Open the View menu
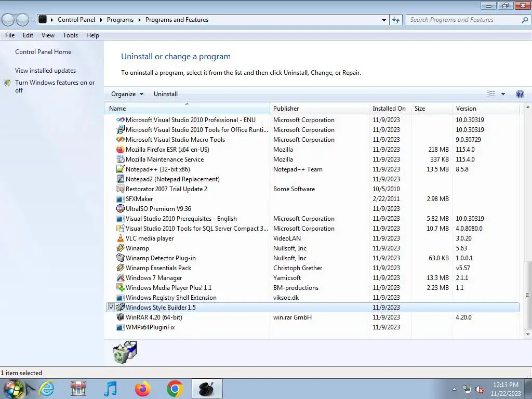Screen dimensions: 532x399 click(48, 35)
